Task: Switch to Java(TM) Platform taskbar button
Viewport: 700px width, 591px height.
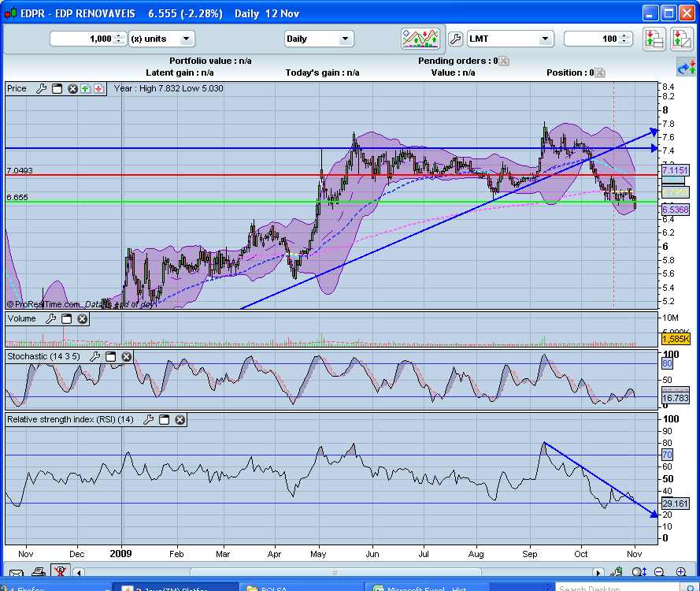Action: coord(175,587)
